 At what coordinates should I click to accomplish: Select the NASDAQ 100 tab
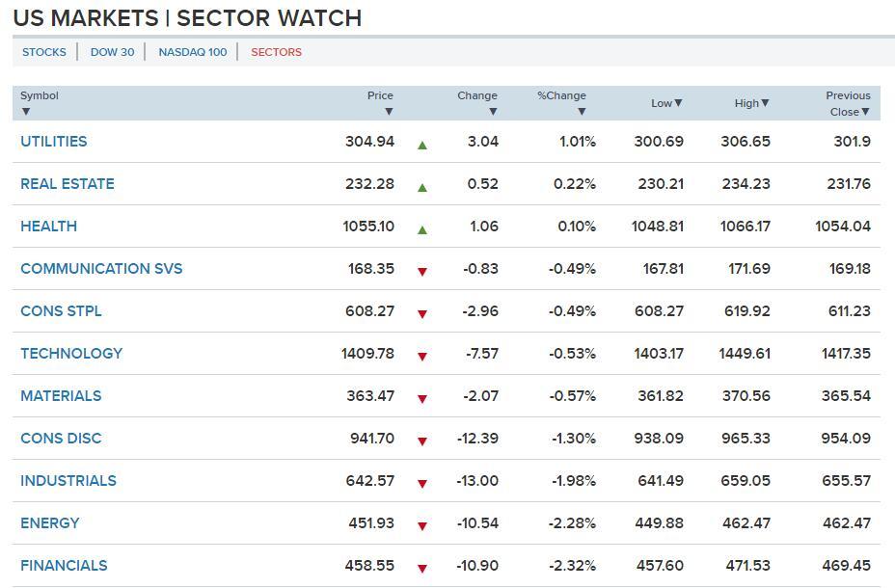coord(193,52)
